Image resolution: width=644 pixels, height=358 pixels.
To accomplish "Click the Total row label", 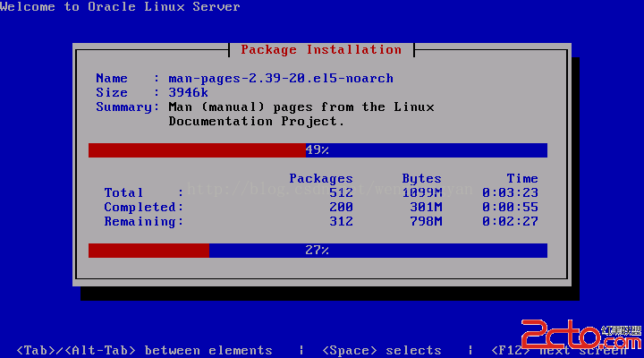I will (123, 192).
